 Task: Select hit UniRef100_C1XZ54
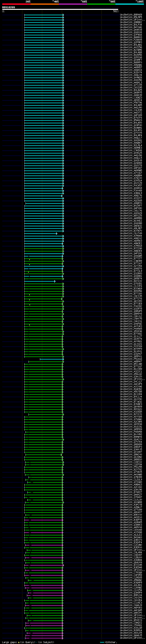point(131,590)
